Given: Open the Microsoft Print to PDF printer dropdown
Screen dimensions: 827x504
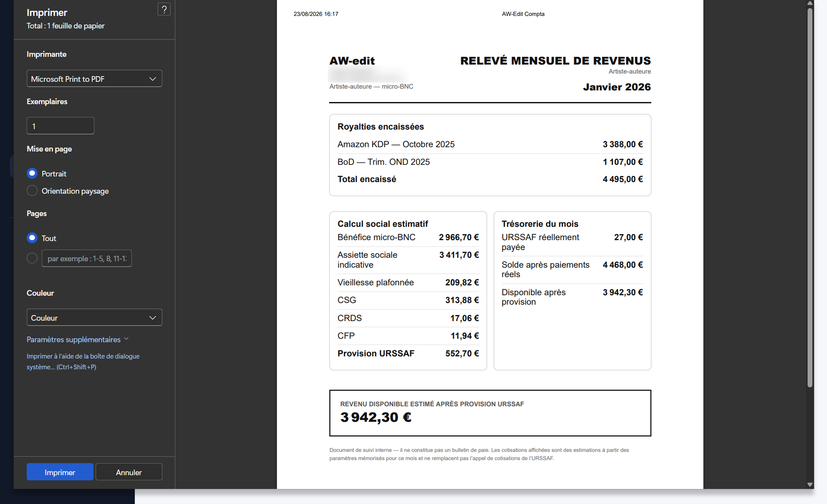Looking at the screenshot, I should (94, 79).
